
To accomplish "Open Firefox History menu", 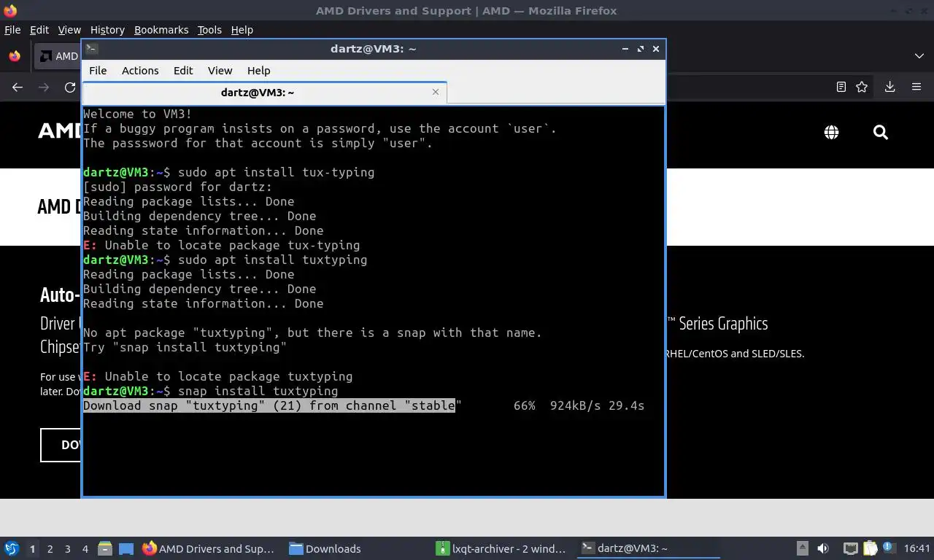I will (107, 30).
